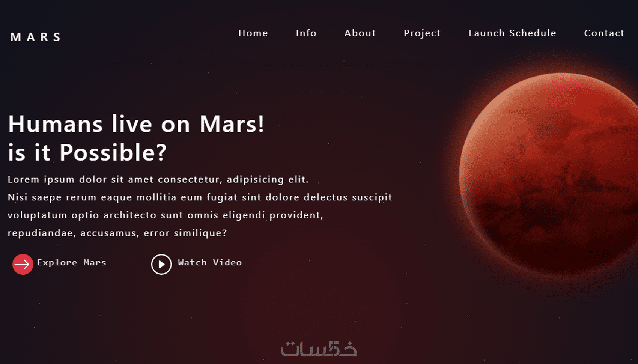Image resolution: width=638 pixels, height=364 pixels.
Task: Click 'Mars!' in the headline
Action: pyautogui.click(x=232, y=124)
